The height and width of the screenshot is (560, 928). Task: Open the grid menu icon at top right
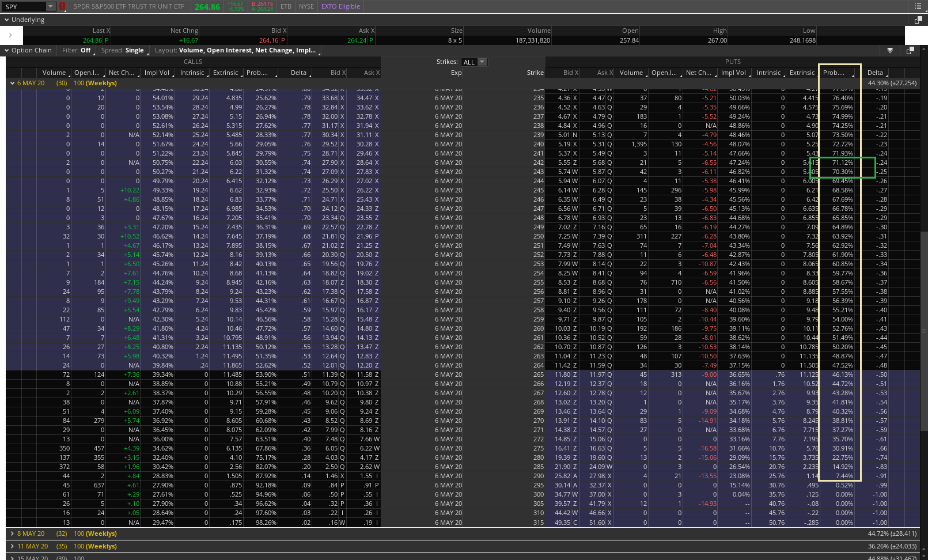point(917,6)
